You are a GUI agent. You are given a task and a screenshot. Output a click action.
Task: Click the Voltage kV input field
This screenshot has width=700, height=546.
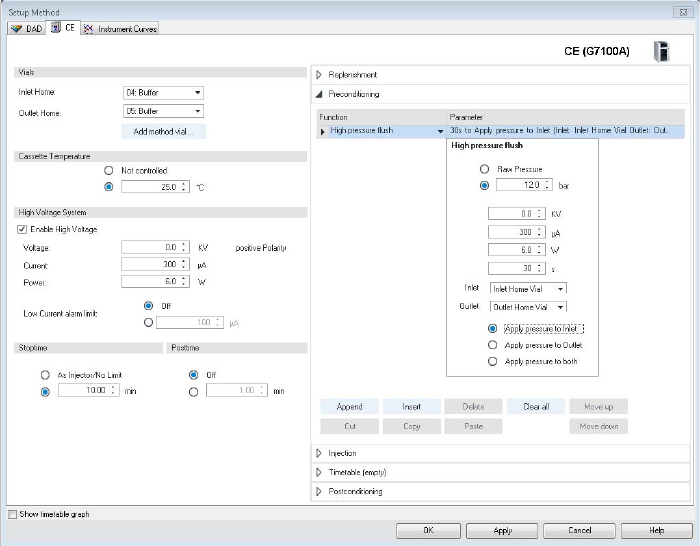coord(155,247)
